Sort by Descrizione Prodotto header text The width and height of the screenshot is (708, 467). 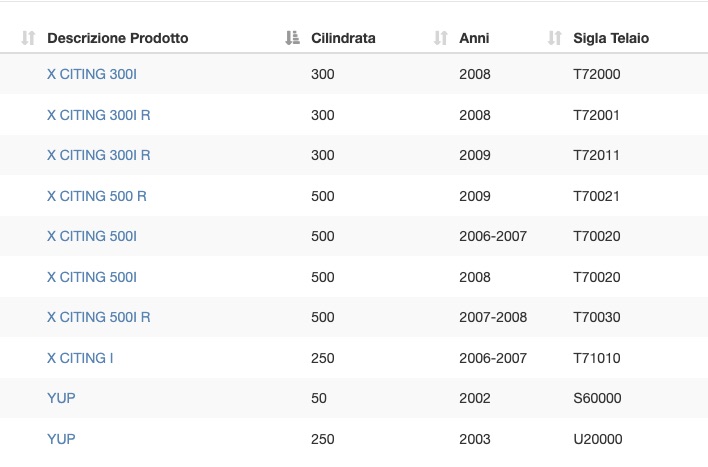(x=118, y=38)
